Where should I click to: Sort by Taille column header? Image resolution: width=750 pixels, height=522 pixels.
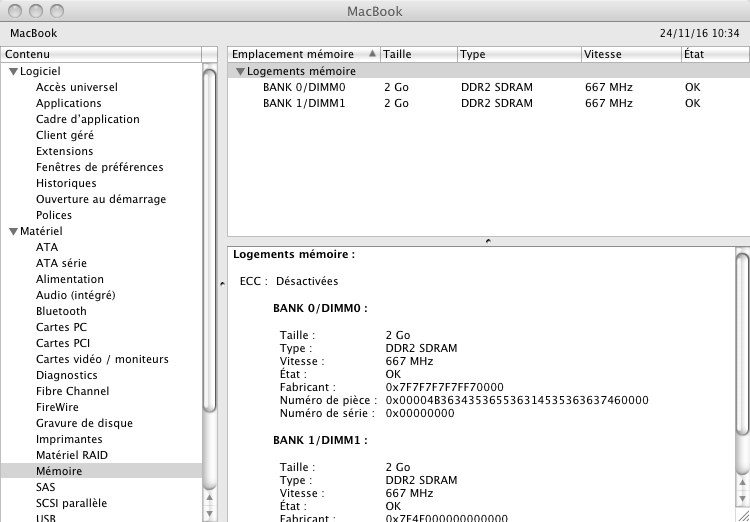419,54
